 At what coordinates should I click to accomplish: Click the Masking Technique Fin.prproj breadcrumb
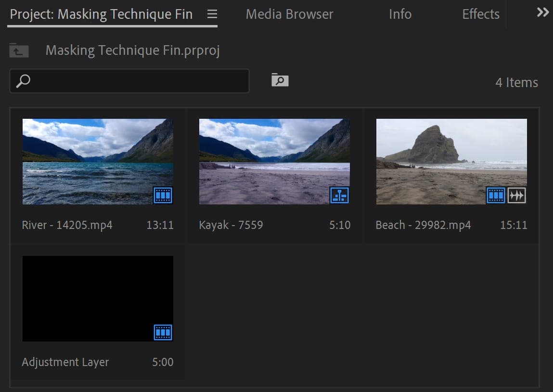tap(132, 50)
